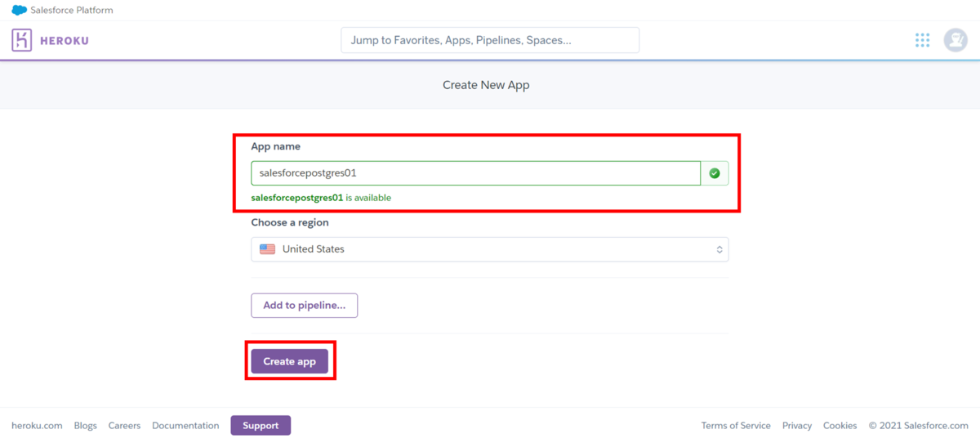Expand the Choose a region dropdown
This screenshot has height=443, width=980.
tap(489, 249)
